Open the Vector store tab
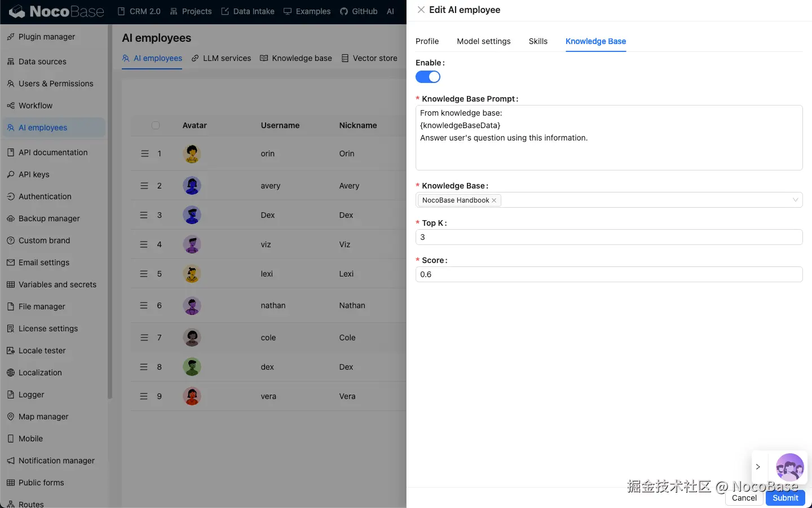 click(x=369, y=58)
